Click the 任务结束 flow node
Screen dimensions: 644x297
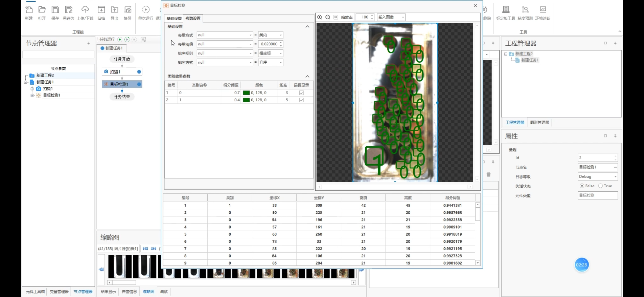[122, 97]
